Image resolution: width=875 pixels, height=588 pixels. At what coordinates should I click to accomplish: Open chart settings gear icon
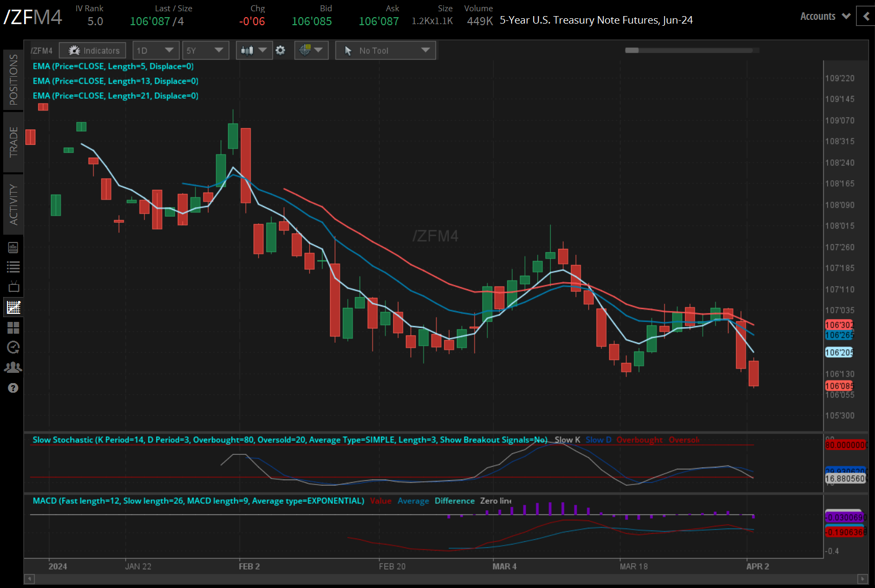280,50
